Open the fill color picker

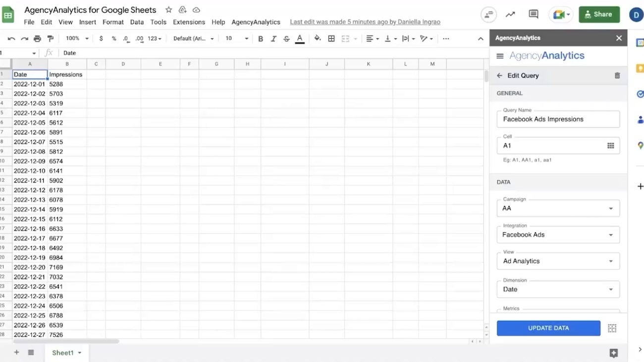[x=318, y=39]
